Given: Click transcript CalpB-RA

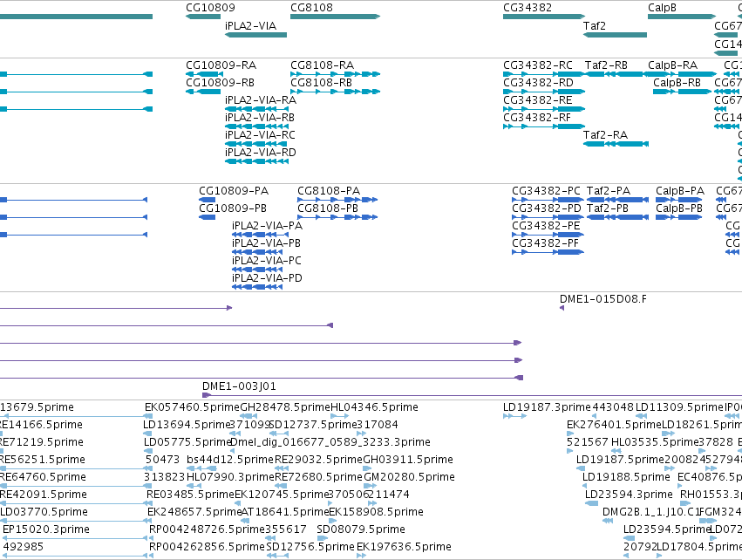Looking at the screenshot, I should point(672,65).
